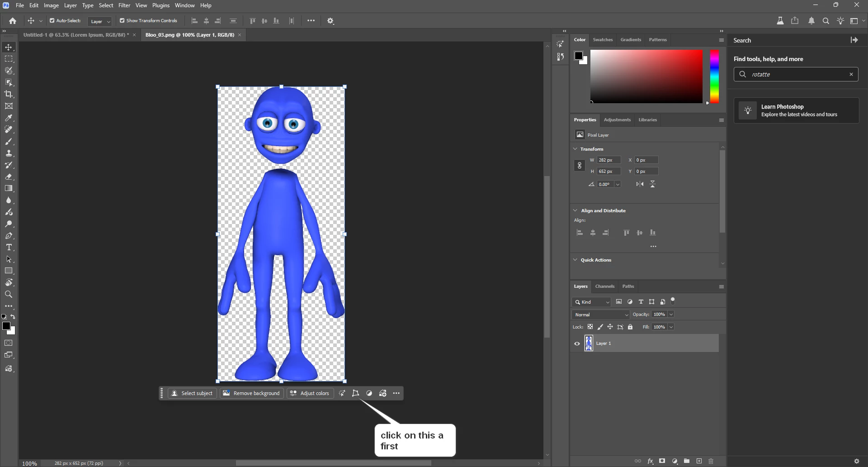Click the Adjust colors button
The image size is (868, 467).
310,393
